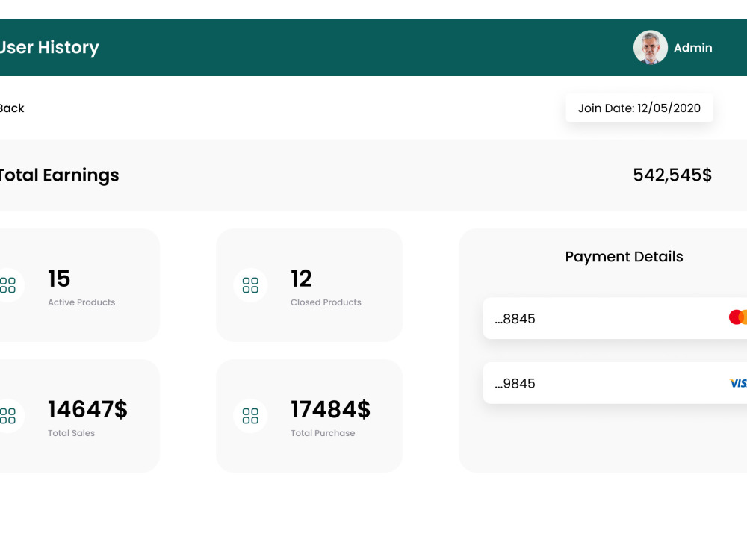Click the Total Earnings heading
This screenshot has height=560, width=747.
tap(59, 175)
